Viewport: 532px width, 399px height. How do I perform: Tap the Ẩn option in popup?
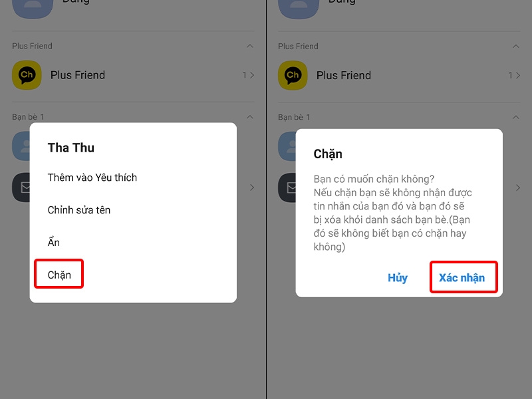coord(54,242)
